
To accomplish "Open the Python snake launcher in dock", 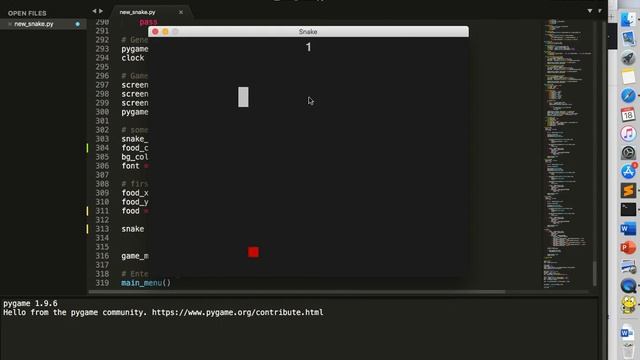I will pos(628,304).
